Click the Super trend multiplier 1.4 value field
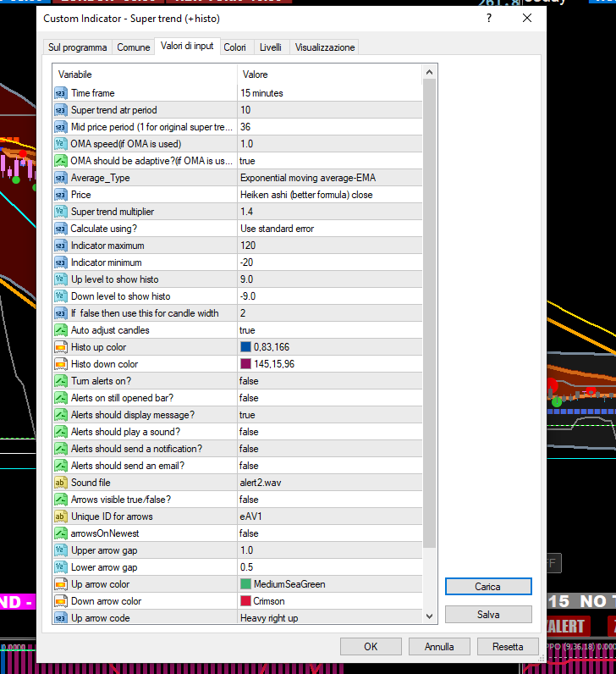The width and height of the screenshot is (616, 674). click(330, 212)
